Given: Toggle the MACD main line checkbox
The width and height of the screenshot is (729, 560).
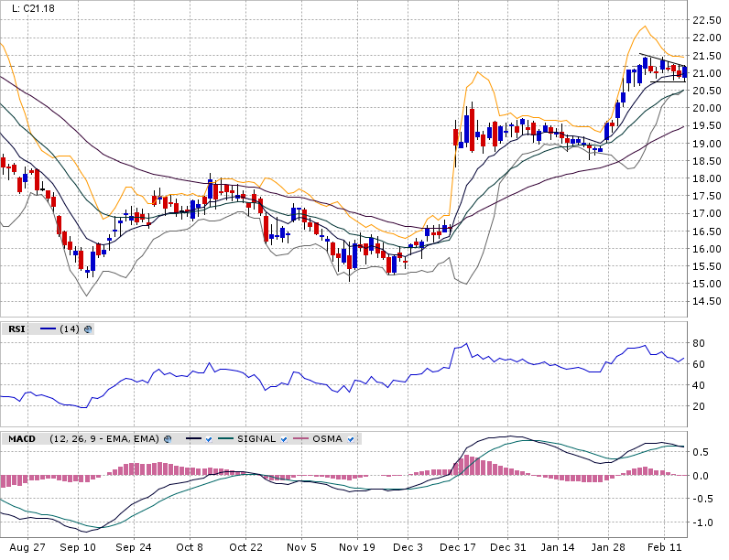Looking at the screenshot, I should tap(209, 439).
